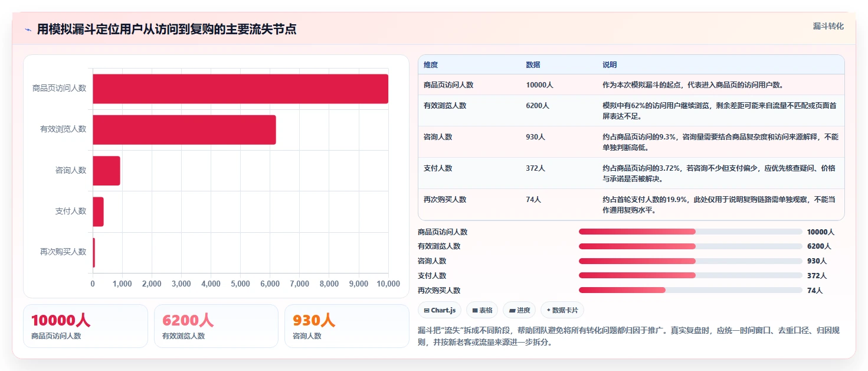Click the 支付人数 bar in the chart
Image resolution: width=868 pixels, height=371 pixels.
coord(98,211)
